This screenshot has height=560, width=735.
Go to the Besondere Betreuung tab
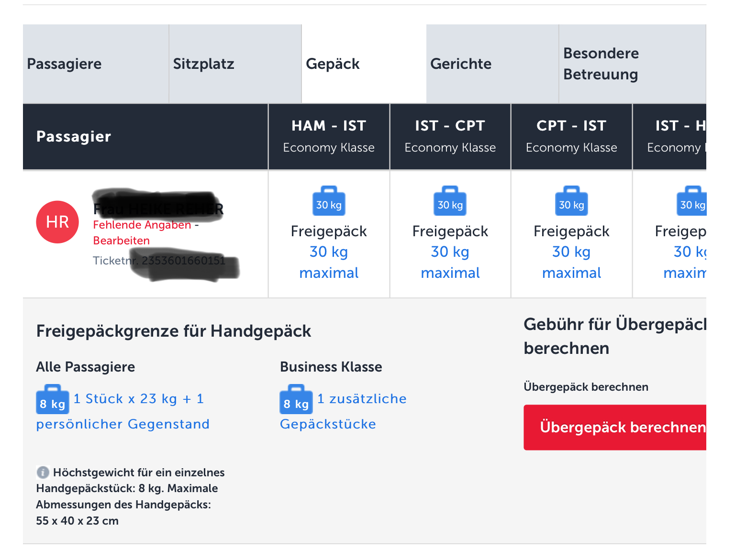(632, 64)
